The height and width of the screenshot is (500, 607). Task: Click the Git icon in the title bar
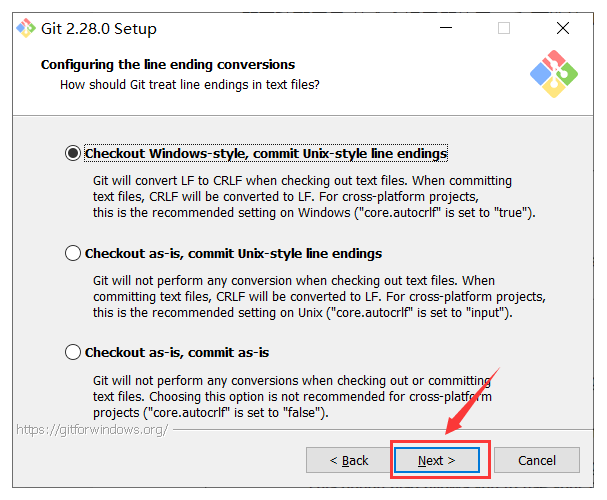click(x=26, y=28)
